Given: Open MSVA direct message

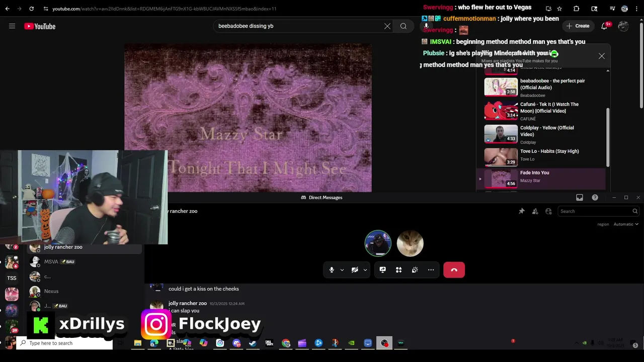Looking at the screenshot, I should 86,261.
